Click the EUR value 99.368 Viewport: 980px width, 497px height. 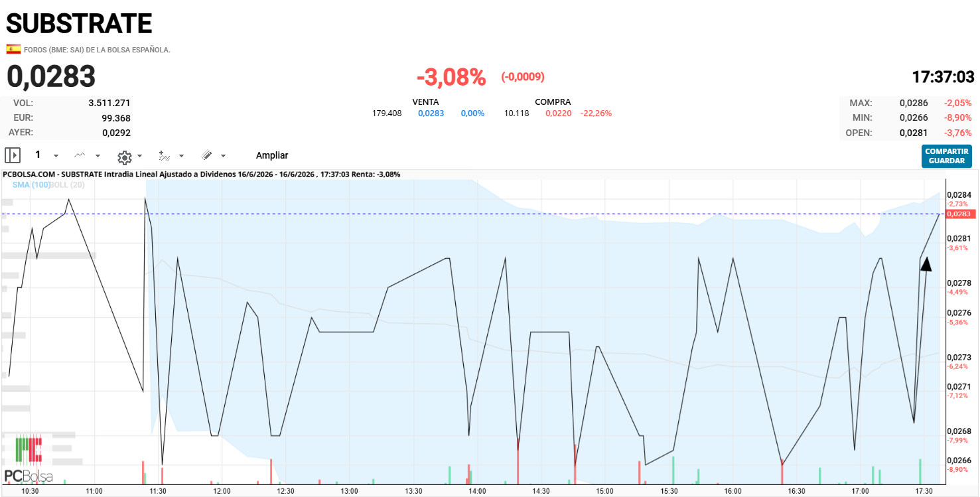click(116, 118)
